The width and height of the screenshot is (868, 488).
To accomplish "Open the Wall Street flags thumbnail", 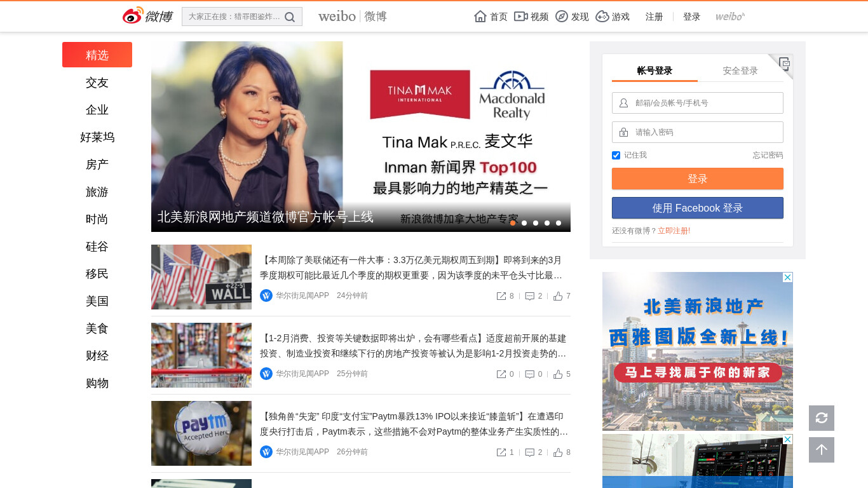I will [x=201, y=277].
